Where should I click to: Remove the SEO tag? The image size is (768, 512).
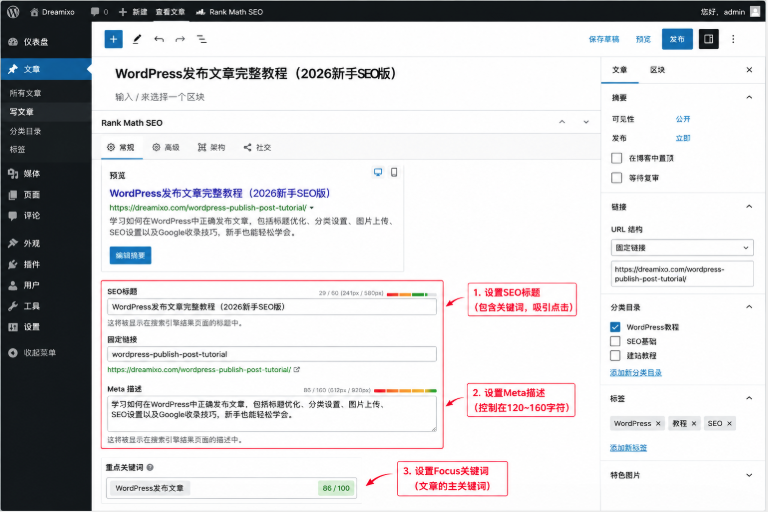coord(729,424)
